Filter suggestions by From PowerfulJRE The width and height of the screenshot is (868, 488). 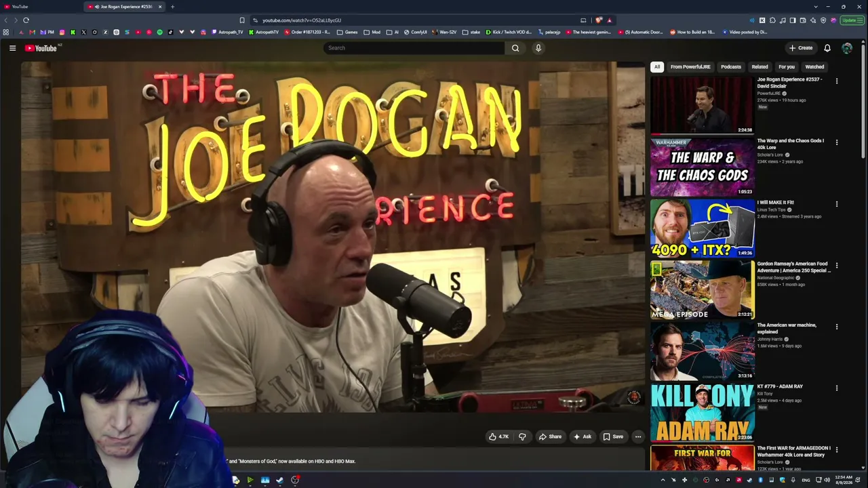click(x=690, y=67)
